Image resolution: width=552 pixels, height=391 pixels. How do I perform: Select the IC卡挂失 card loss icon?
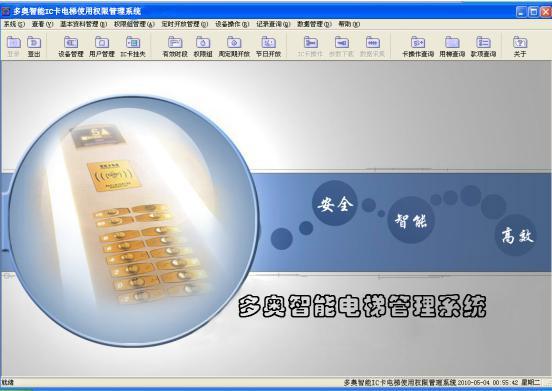point(133,46)
